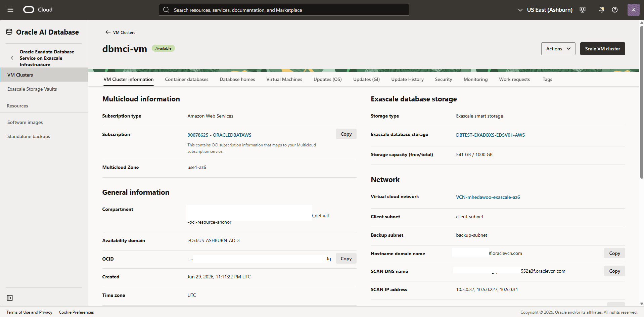Click the back arrow to VM Clusters

click(x=108, y=32)
